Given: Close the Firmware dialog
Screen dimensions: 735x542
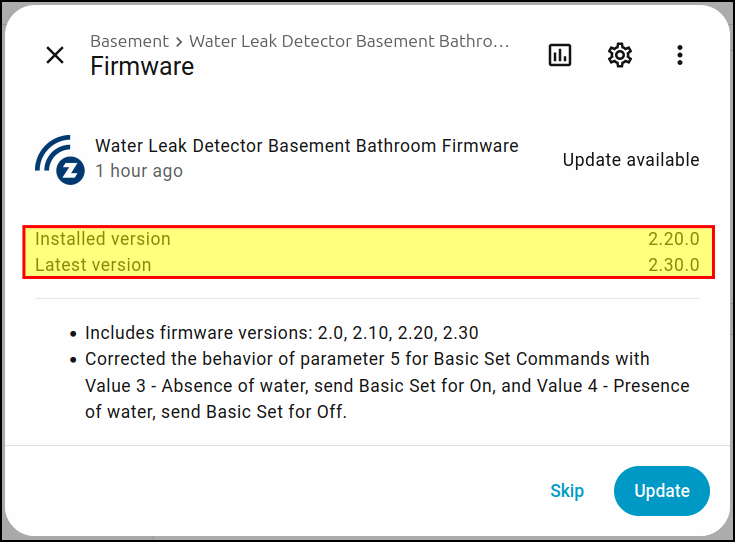Looking at the screenshot, I should click(55, 55).
